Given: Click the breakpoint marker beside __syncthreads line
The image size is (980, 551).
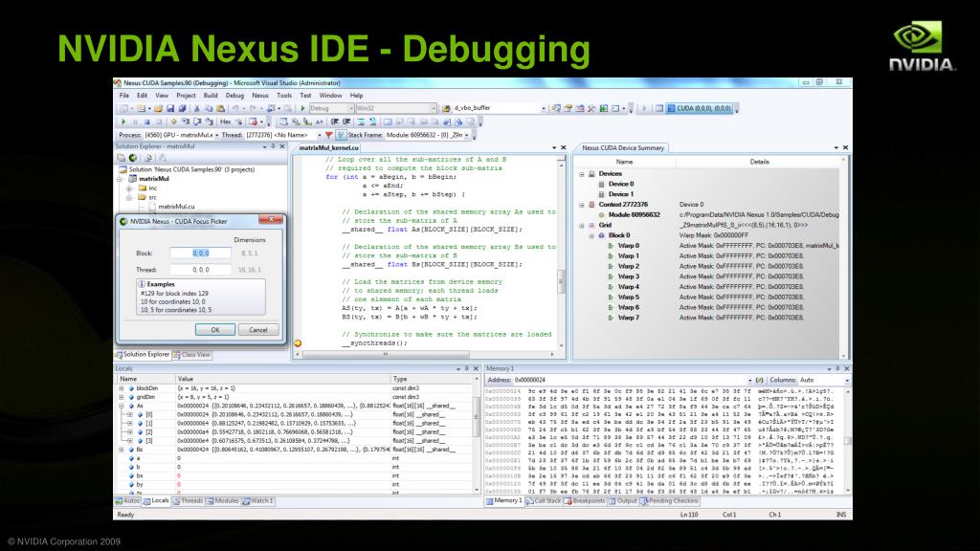Looking at the screenshot, I should 299,343.
